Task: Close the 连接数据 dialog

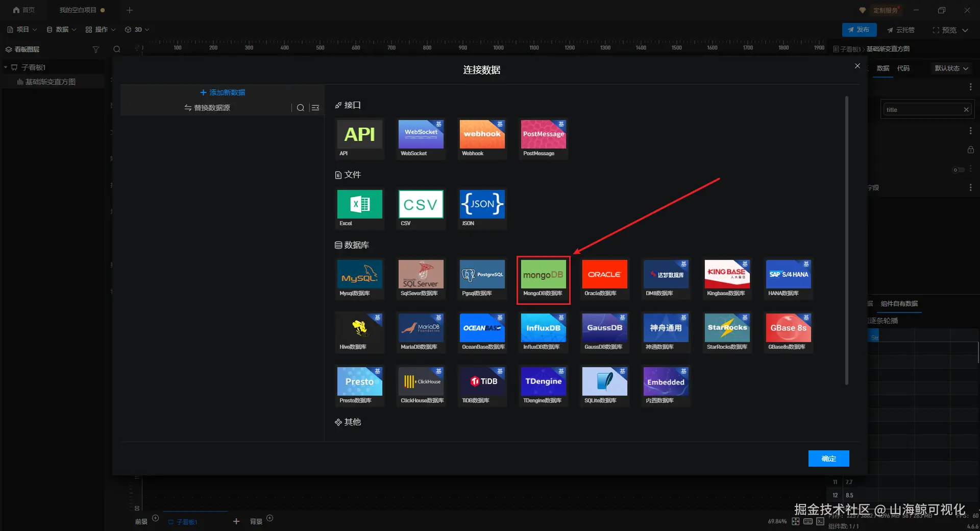Action: pos(857,66)
